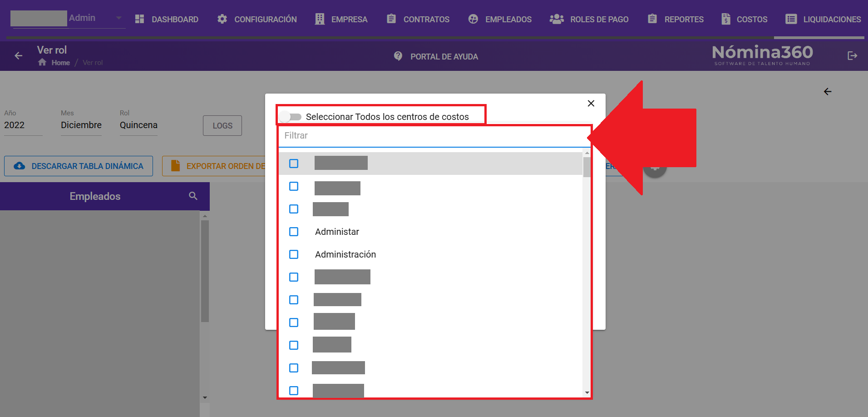Toggle Seleccionar Todos los centros de costos

291,117
